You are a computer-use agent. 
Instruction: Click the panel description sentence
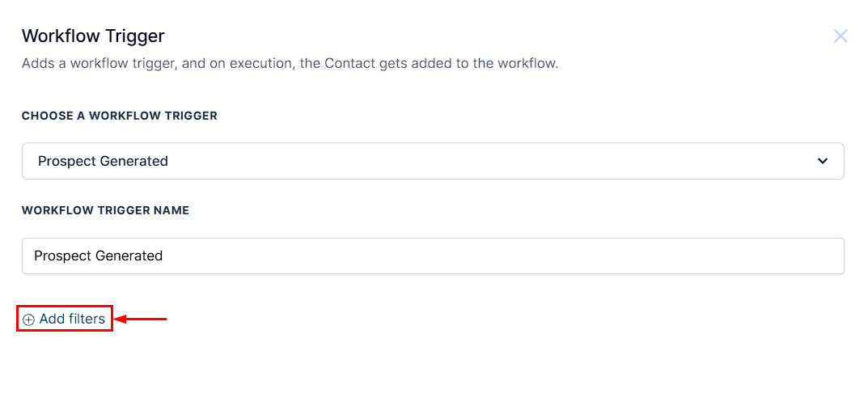[x=290, y=64]
